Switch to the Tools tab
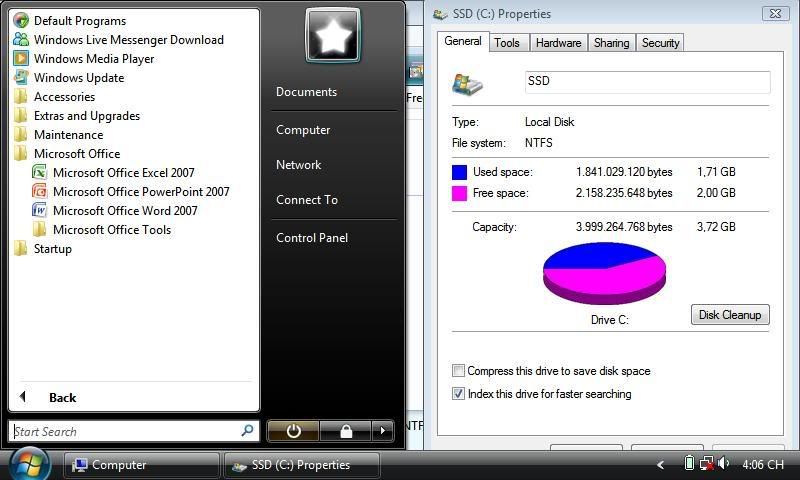The width and height of the screenshot is (800, 480). click(x=507, y=43)
